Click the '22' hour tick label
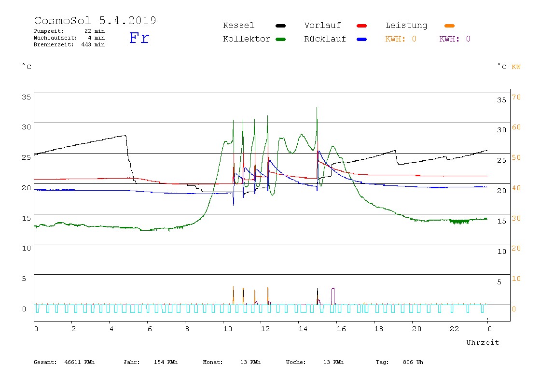Screen dimensions: 554x392 (455, 329)
